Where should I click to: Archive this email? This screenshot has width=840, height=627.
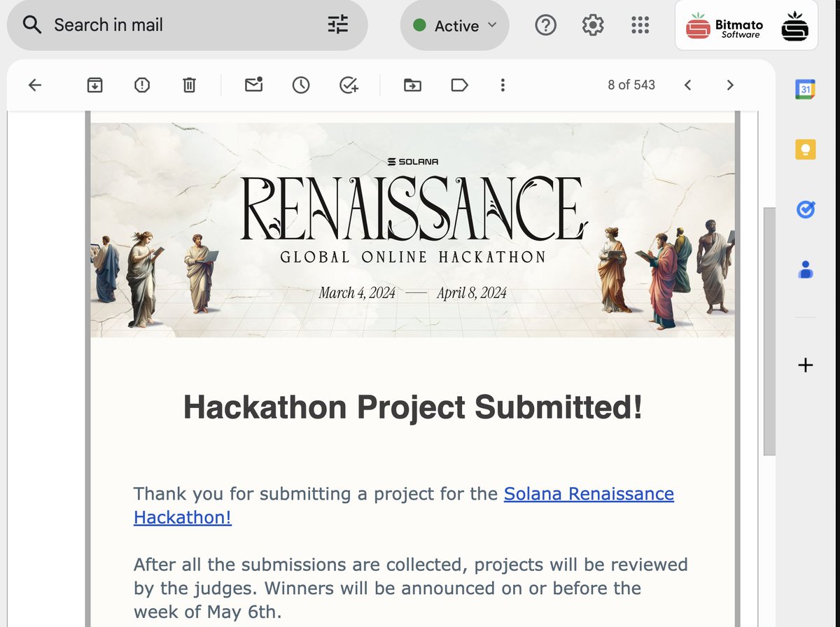point(94,85)
